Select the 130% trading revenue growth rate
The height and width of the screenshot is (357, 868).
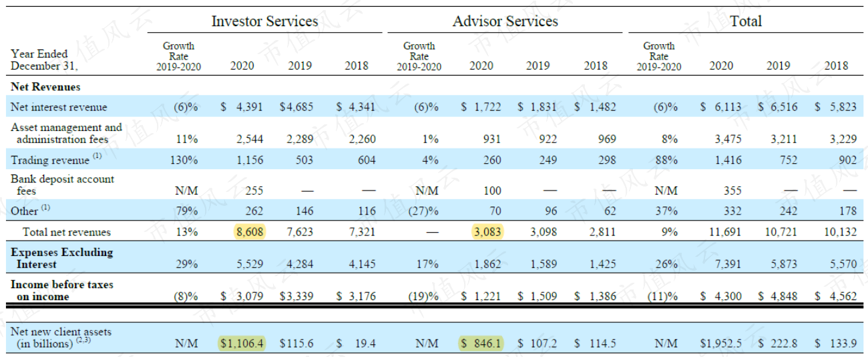186,160
